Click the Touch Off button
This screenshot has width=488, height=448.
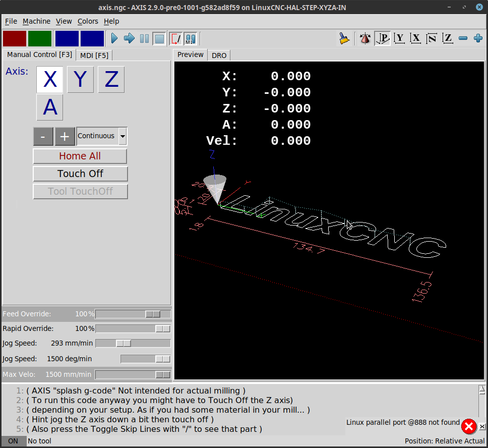pyautogui.click(x=80, y=174)
